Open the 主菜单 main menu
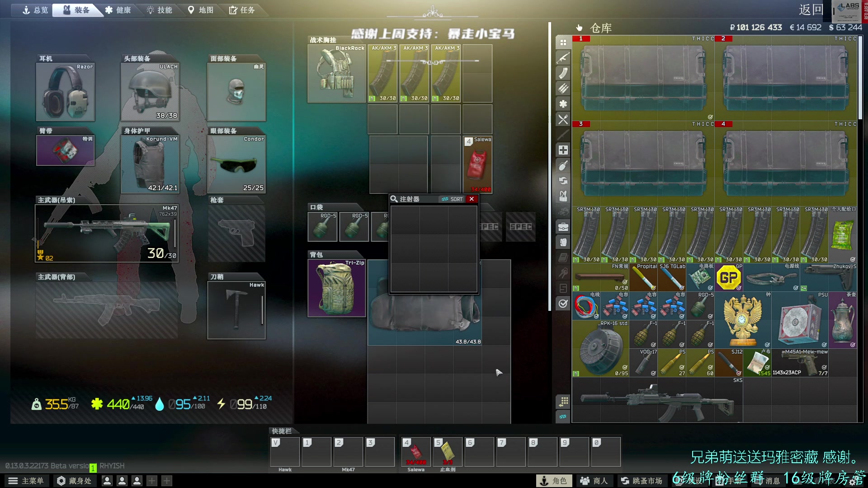This screenshot has height=488, width=868. 26,481
